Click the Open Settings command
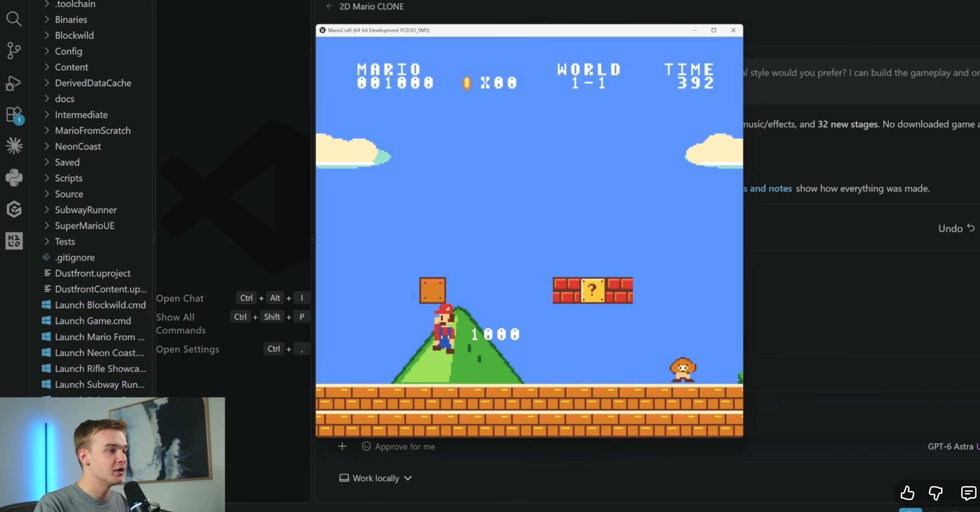 point(187,349)
